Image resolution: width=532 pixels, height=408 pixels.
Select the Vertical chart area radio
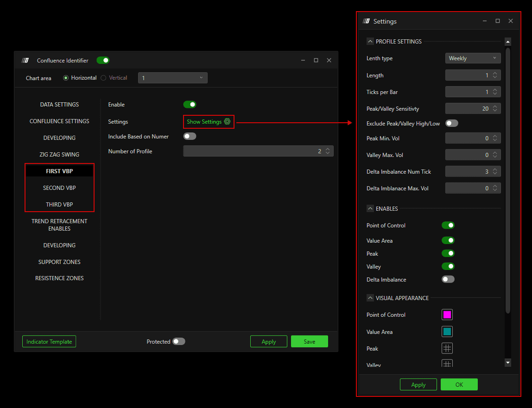(x=103, y=78)
